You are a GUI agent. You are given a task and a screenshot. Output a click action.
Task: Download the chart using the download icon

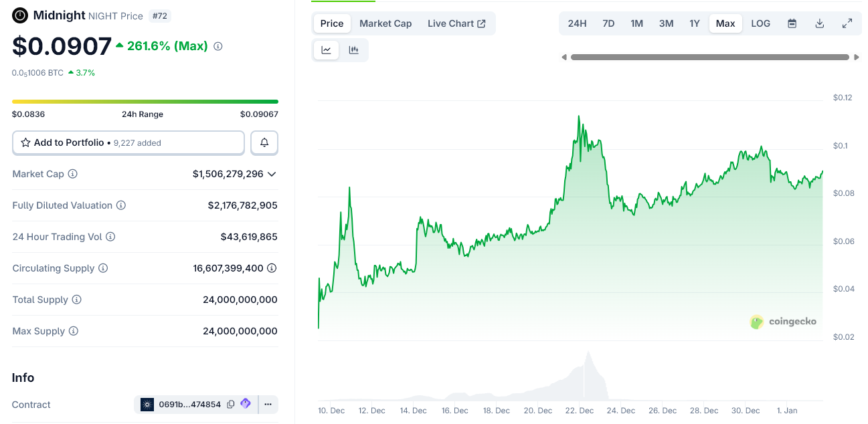[819, 23]
